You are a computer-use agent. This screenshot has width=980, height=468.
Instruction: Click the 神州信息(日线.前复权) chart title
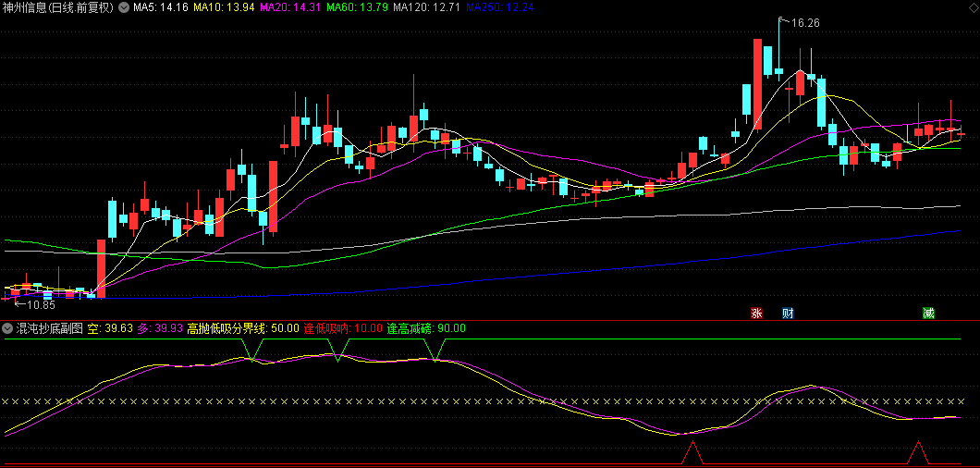tap(59, 8)
